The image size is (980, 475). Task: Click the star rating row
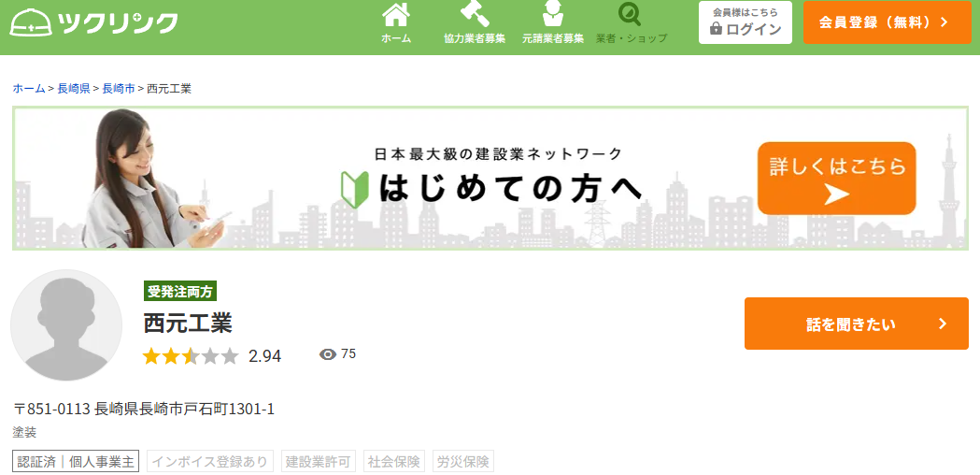point(191,356)
